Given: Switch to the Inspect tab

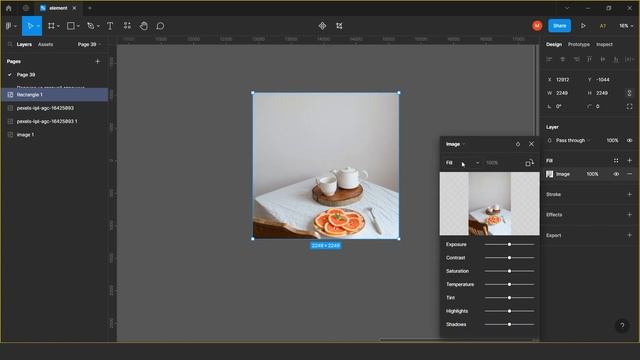Looking at the screenshot, I should (604, 44).
